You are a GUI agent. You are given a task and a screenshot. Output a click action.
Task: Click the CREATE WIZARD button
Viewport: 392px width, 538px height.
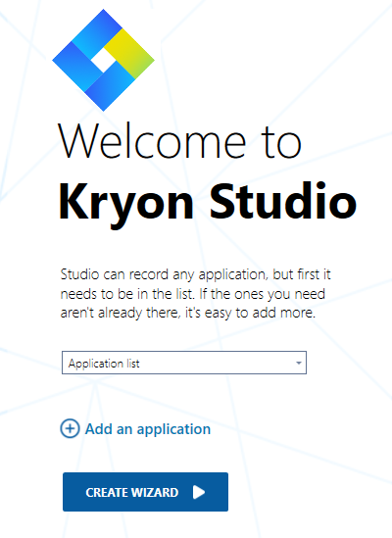coord(146,492)
